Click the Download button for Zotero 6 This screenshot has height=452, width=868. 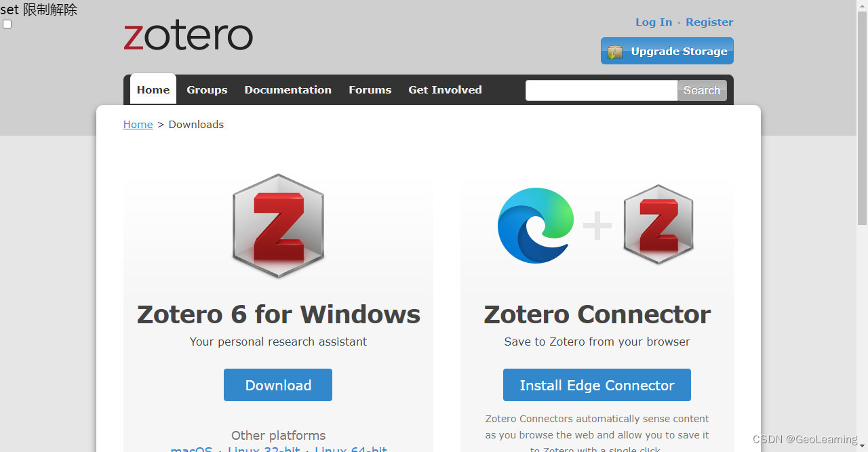[x=278, y=384]
